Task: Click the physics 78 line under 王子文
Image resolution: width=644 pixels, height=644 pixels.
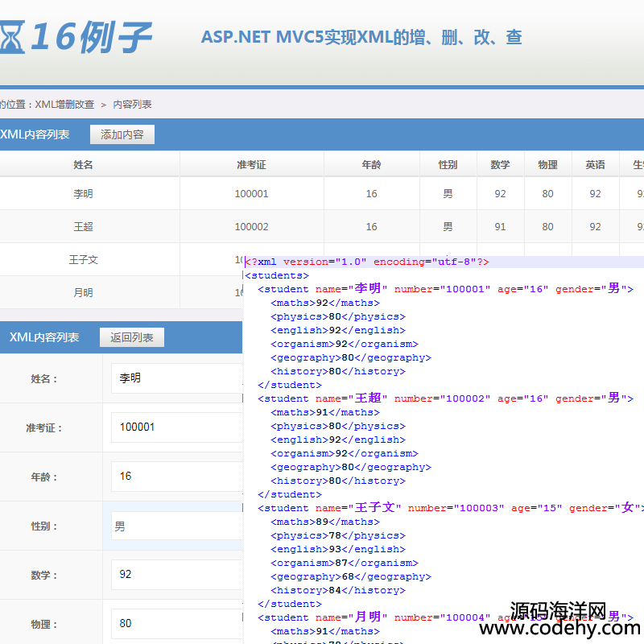Action: 337,535
